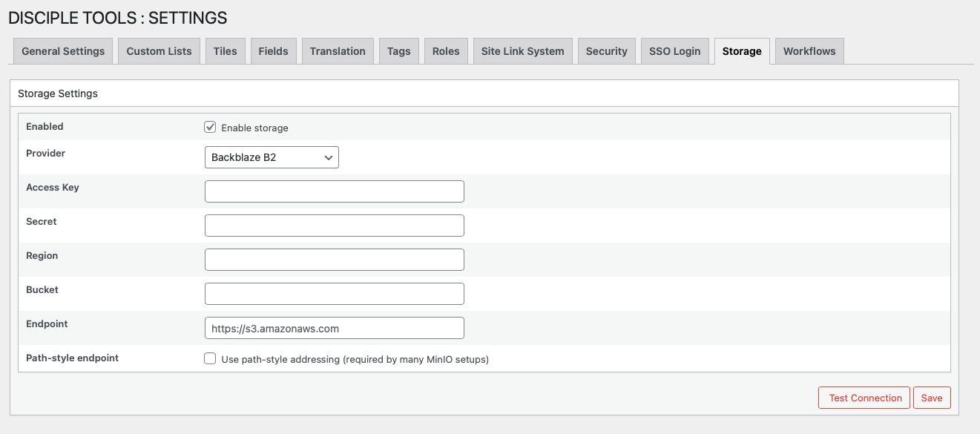Focus the Access Key input field

click(334, 191)
